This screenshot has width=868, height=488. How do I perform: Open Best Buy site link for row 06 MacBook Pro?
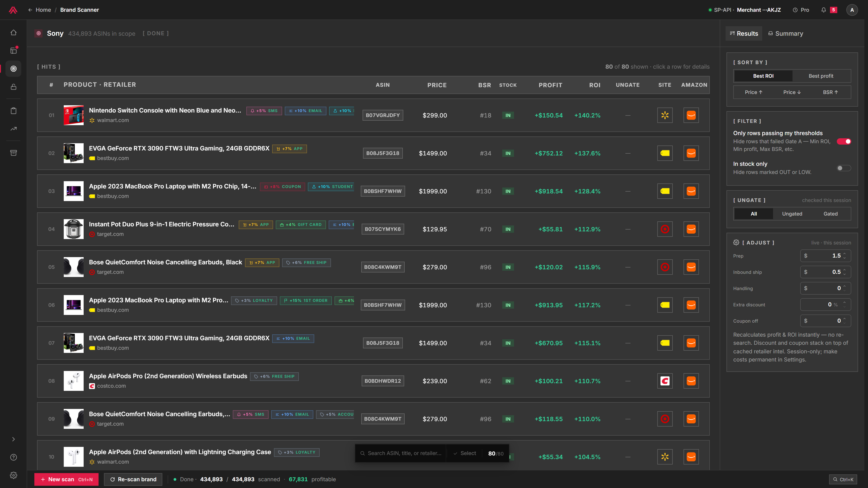pyautogui.click(x=665, y=305)
